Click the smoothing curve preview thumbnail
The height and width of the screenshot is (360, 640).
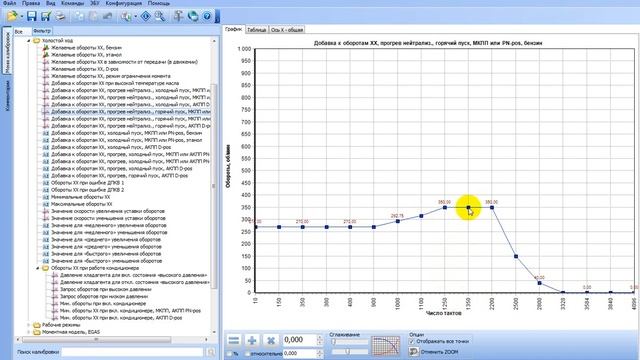[385, 346]
